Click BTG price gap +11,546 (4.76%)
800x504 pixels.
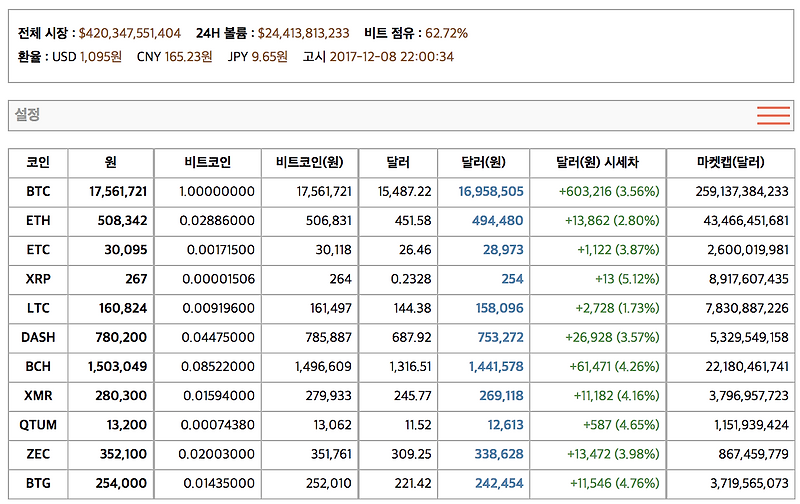point(615,483)
